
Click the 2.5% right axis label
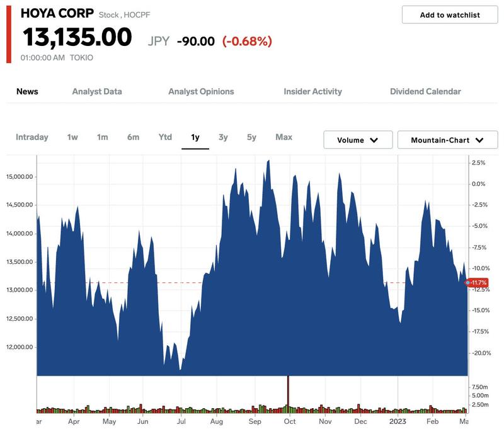[478, 162]
